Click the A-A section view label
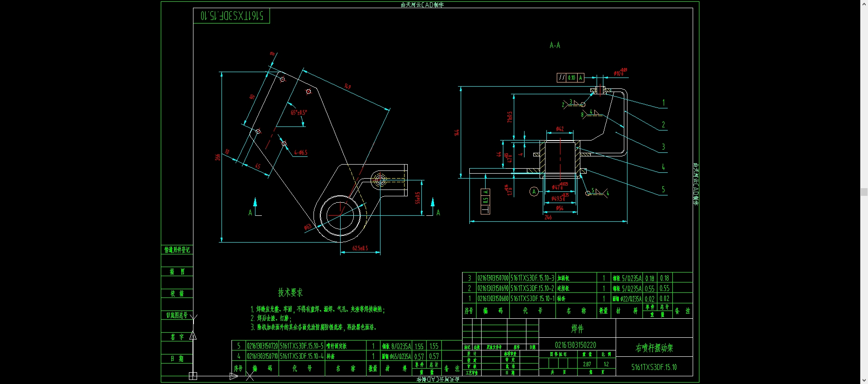The width and height of the screenshot is (868, 384). click(555, 45)
